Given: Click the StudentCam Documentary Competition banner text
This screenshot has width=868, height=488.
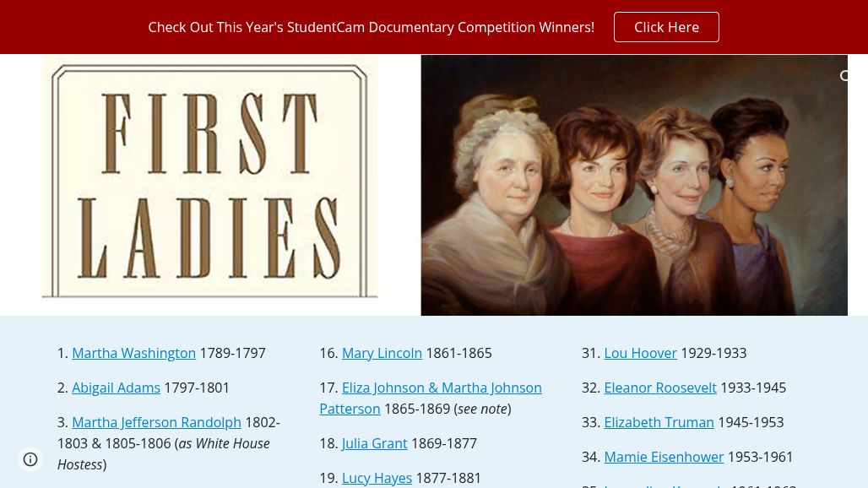Looking at the screenshot, I should tap(371, 27).
